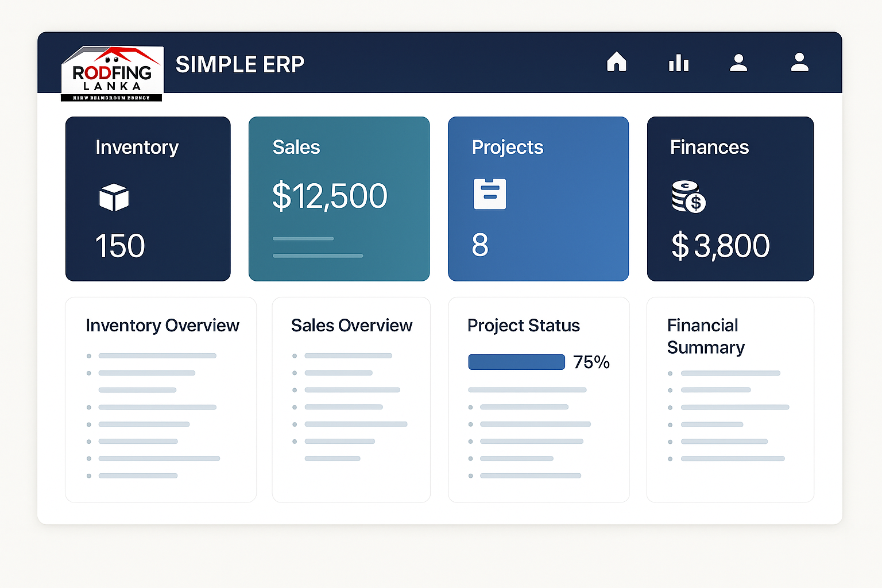Open the bar chart reports icon

(678, 63)
